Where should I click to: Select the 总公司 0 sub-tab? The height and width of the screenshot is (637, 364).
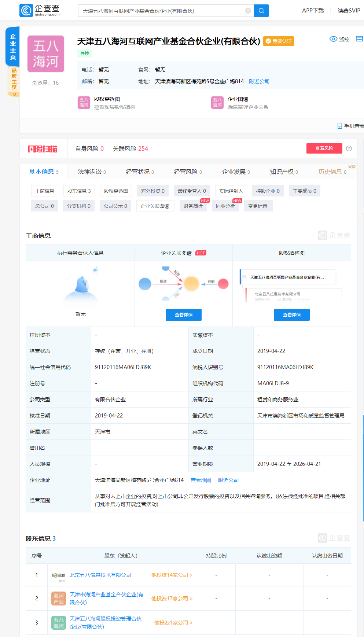tap(45, 206)
